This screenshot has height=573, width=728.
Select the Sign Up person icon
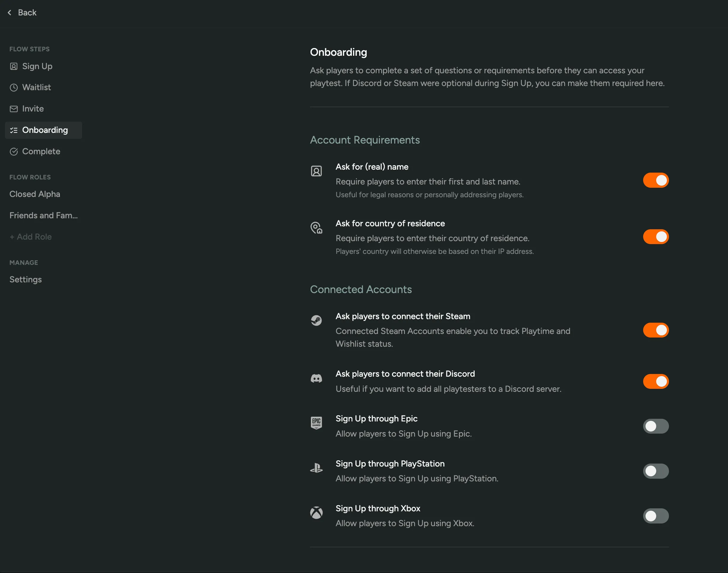[x=13, y=66]
